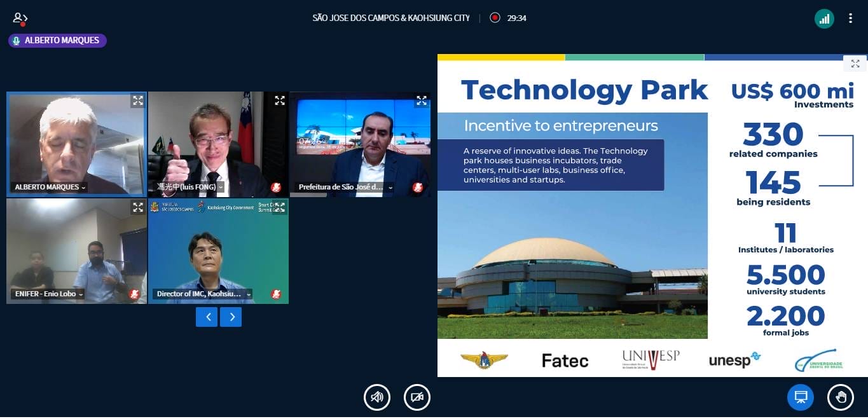This screenshot has height=419, width=868.
Task: Make the Technology Park presentation fullscreen
Action: (855, 64)
